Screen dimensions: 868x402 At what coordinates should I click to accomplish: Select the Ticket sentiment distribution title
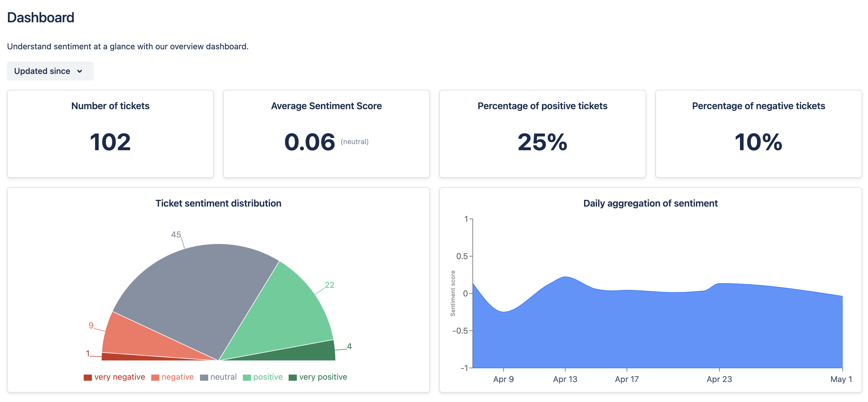[x=218, y=203]
